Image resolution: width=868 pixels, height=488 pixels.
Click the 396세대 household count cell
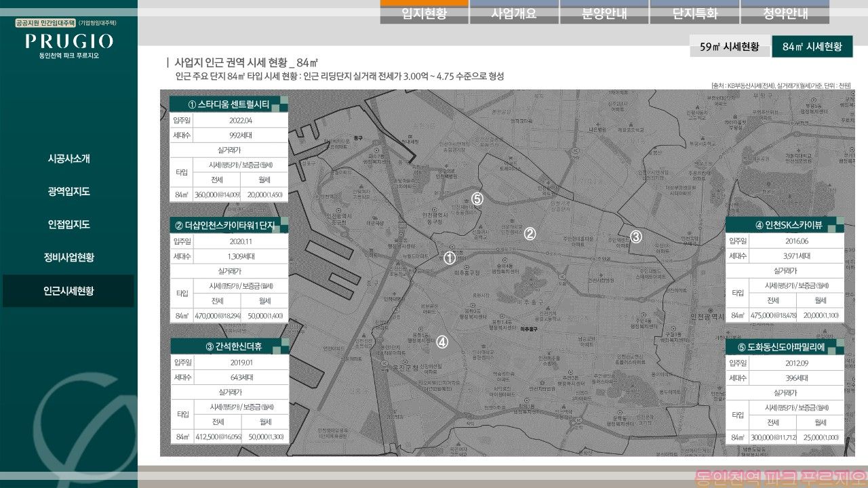(x=796, y=378)
